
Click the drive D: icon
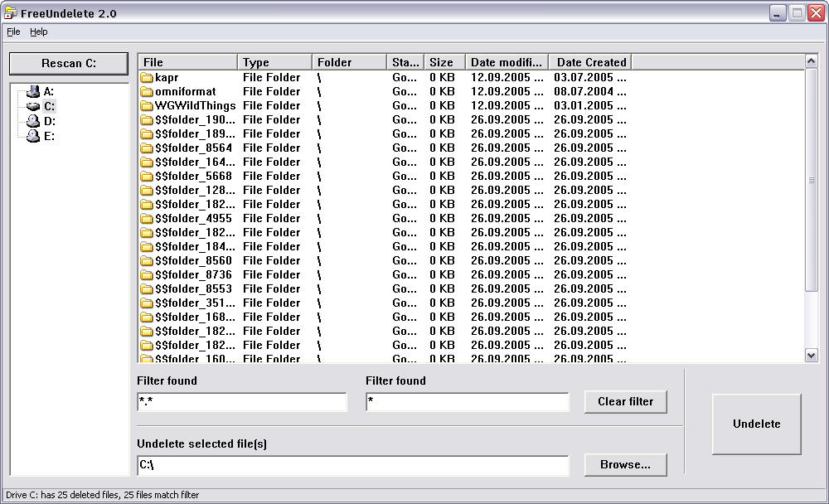[x=33, y=121]
